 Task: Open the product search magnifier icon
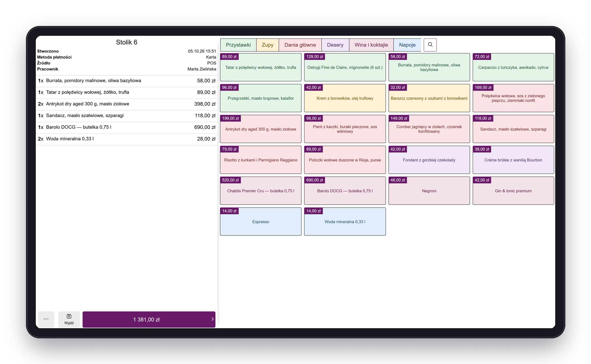pyautogui.click(x=430, y=45)
